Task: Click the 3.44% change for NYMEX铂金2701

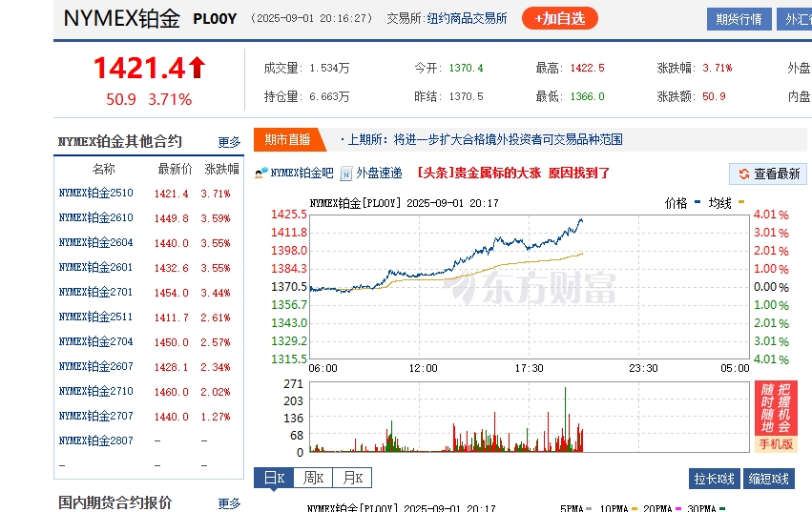Action: click(216, 294)
